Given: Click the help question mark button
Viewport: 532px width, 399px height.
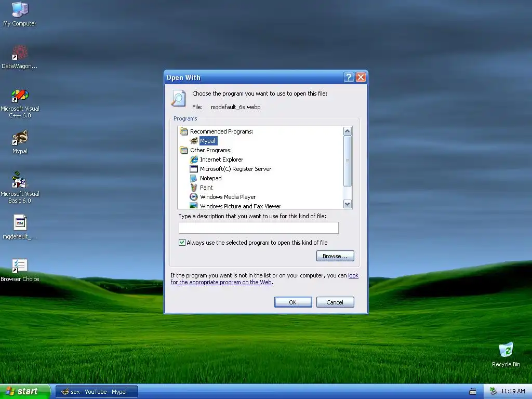Looking at the screenshot, I should pos(349,77).
